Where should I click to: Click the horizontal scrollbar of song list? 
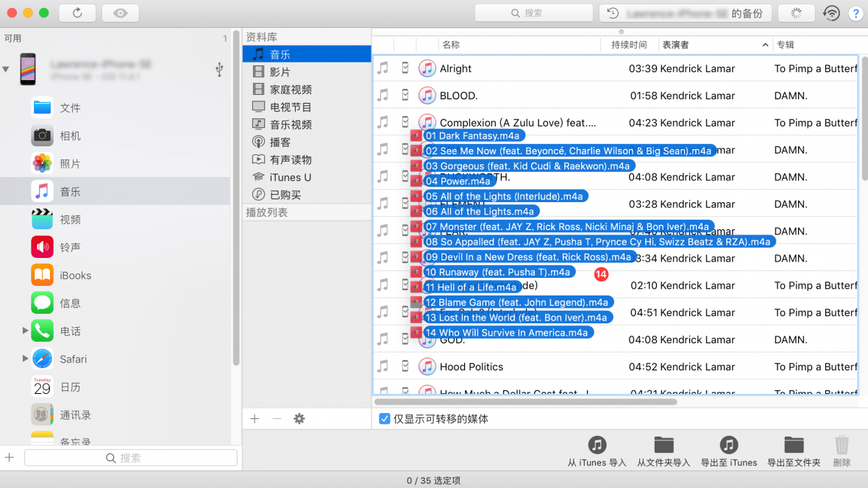525,402
